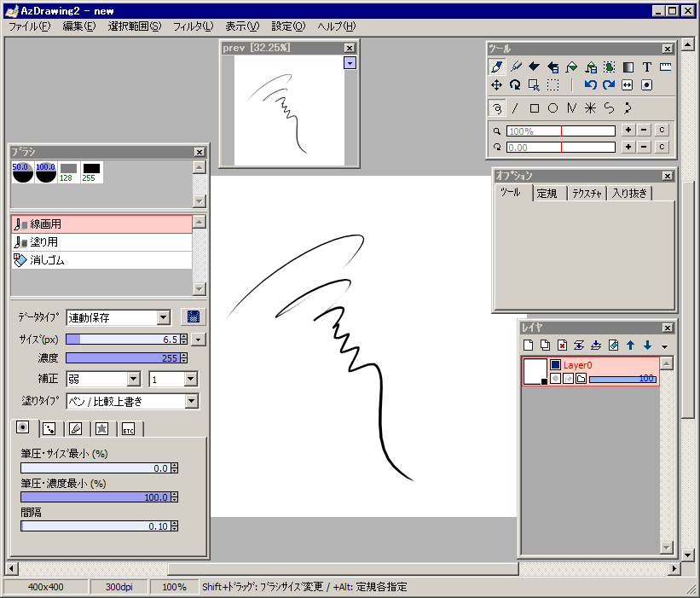700x598 pixels.
Task: Toggle the folder flag on Layer0
Action: (581, 379)
